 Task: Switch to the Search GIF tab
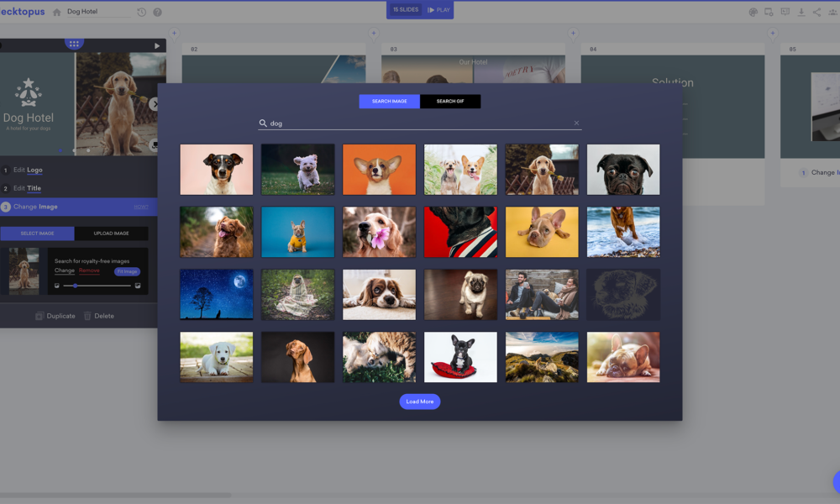point(450,102)
